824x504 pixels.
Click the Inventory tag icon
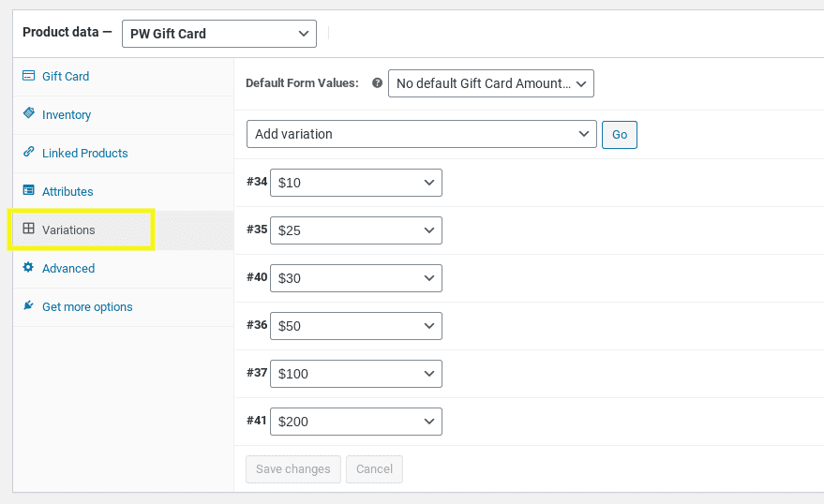28,114
